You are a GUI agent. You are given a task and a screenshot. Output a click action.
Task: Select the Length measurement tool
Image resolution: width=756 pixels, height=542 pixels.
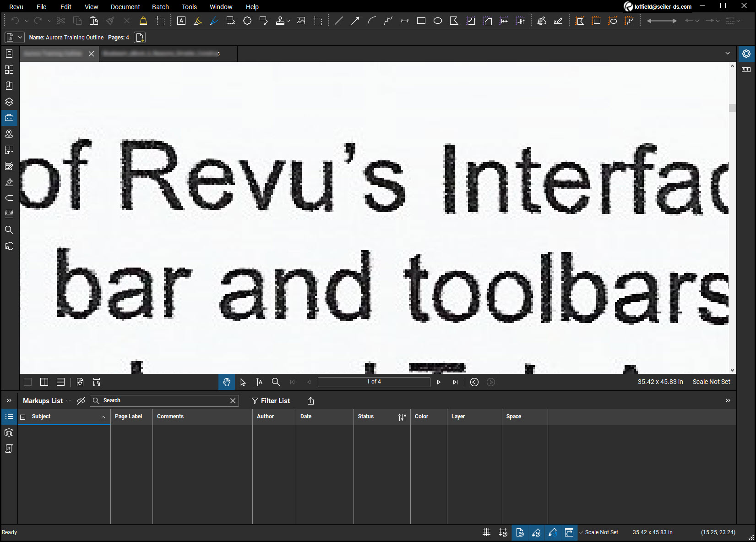point(504,21)
